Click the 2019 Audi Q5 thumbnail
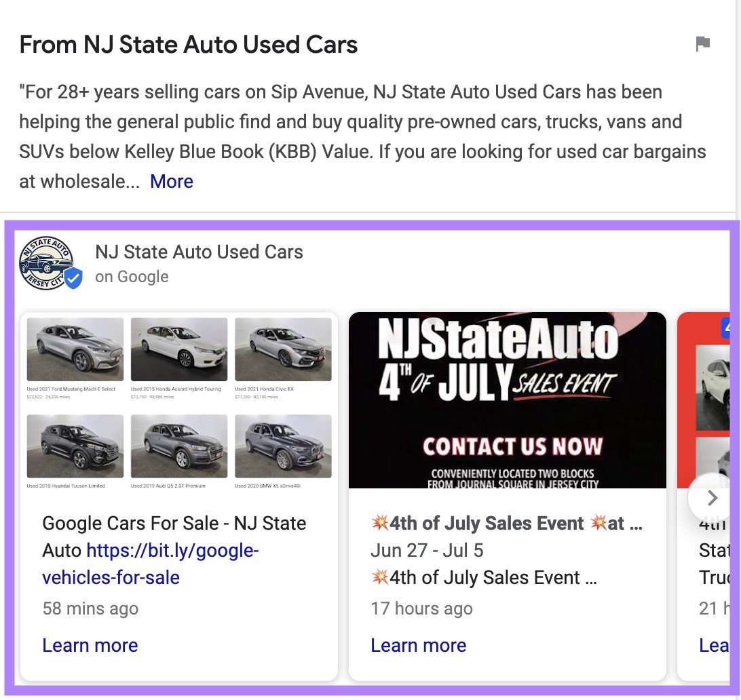Viewport: 741px width, 700px height. [x=178, y=446]
